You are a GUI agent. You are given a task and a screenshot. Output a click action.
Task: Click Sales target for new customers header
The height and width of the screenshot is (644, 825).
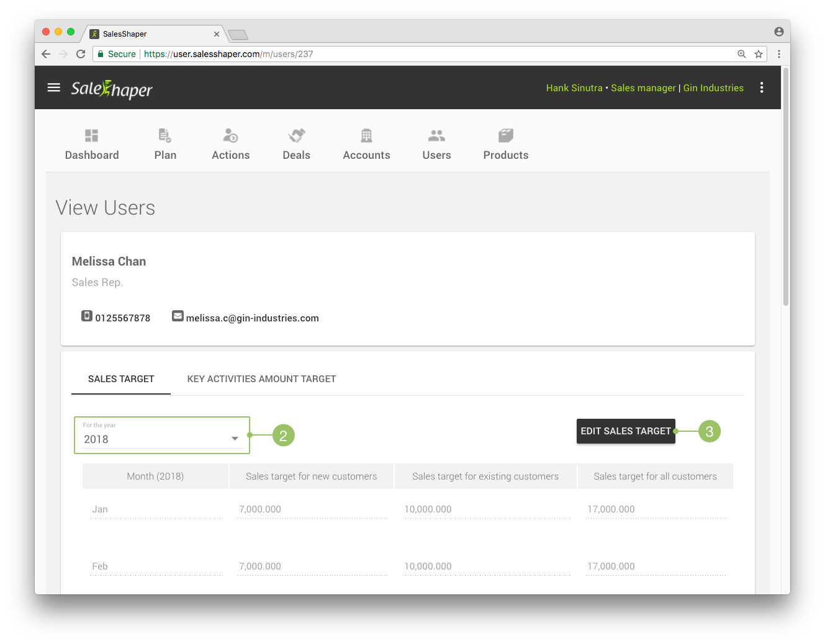point(312,476)
